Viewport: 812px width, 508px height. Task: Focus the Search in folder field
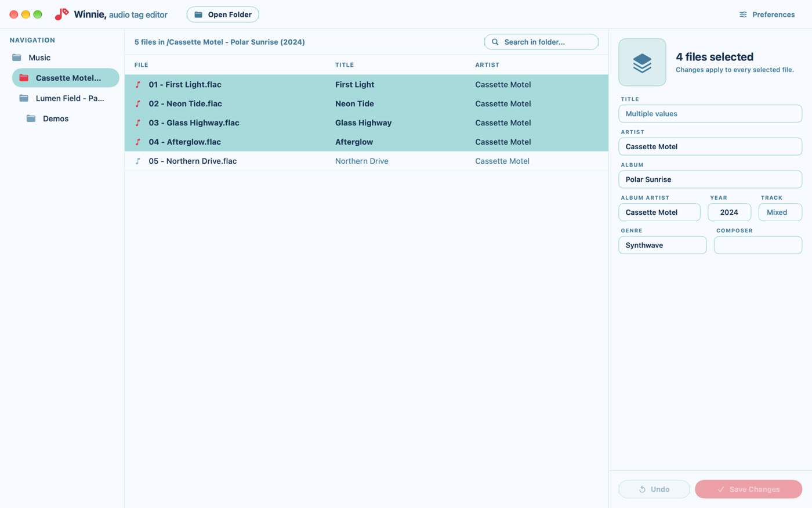click(x=541, y=42)
